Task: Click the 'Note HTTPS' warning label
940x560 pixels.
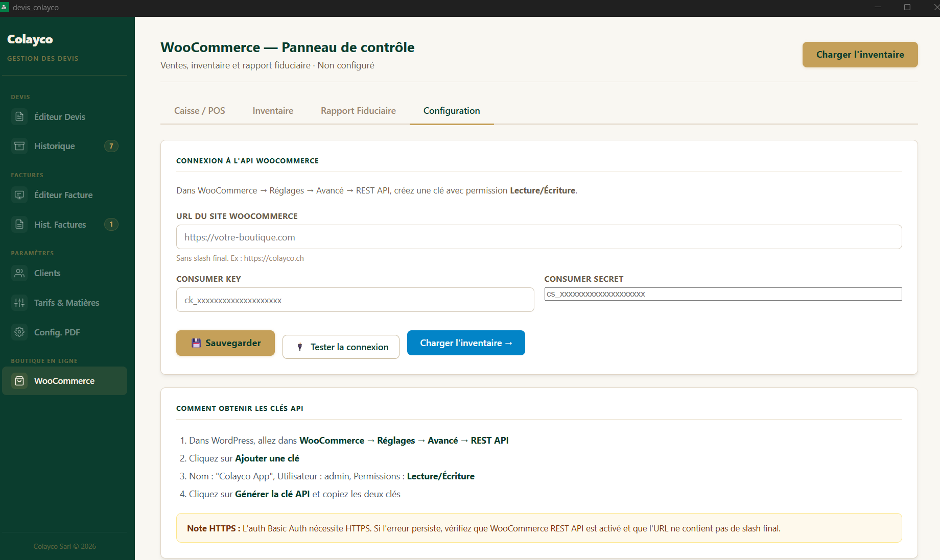Action: 214,528
